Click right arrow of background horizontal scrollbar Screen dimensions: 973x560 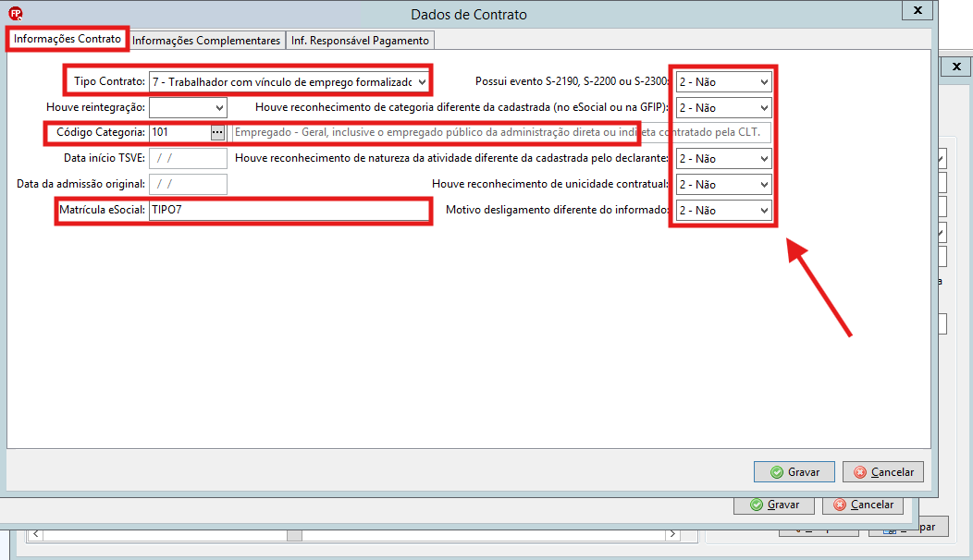(672, 534)
